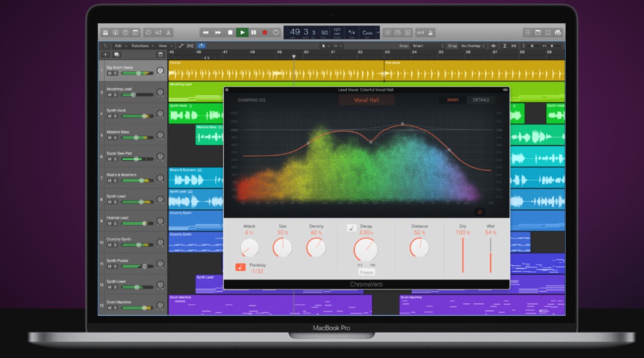Stop playback with the square button
644x358 pixels.
(x=230, y=32)
